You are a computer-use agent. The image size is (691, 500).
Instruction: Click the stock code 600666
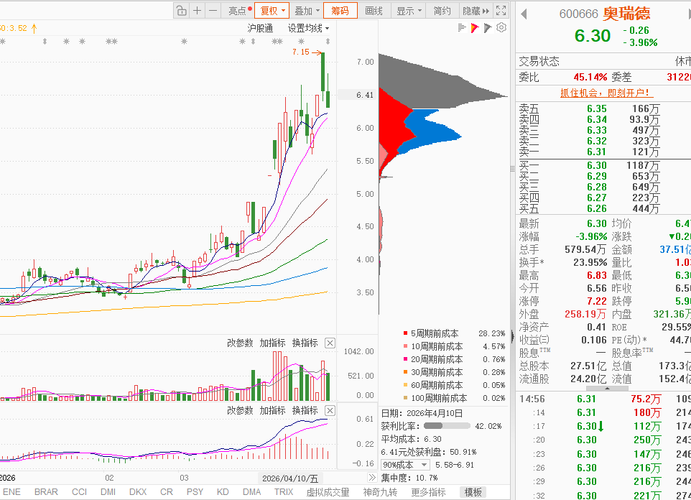point(579,14)
